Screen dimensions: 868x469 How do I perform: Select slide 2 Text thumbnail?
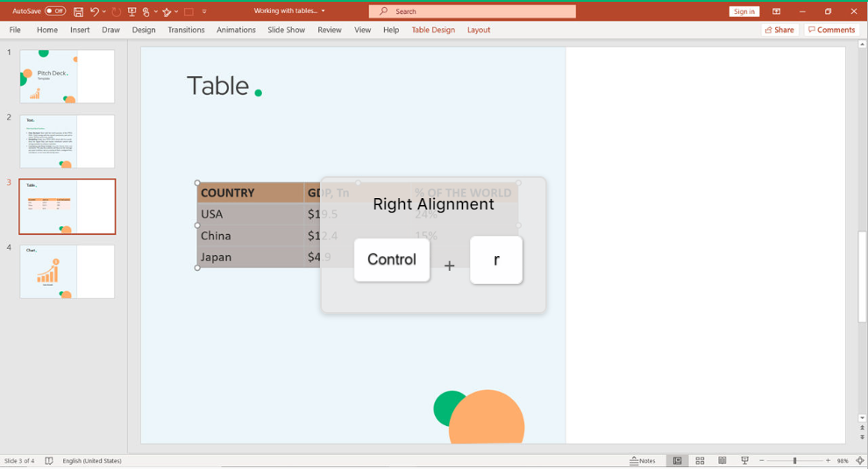tap(67, 141)
